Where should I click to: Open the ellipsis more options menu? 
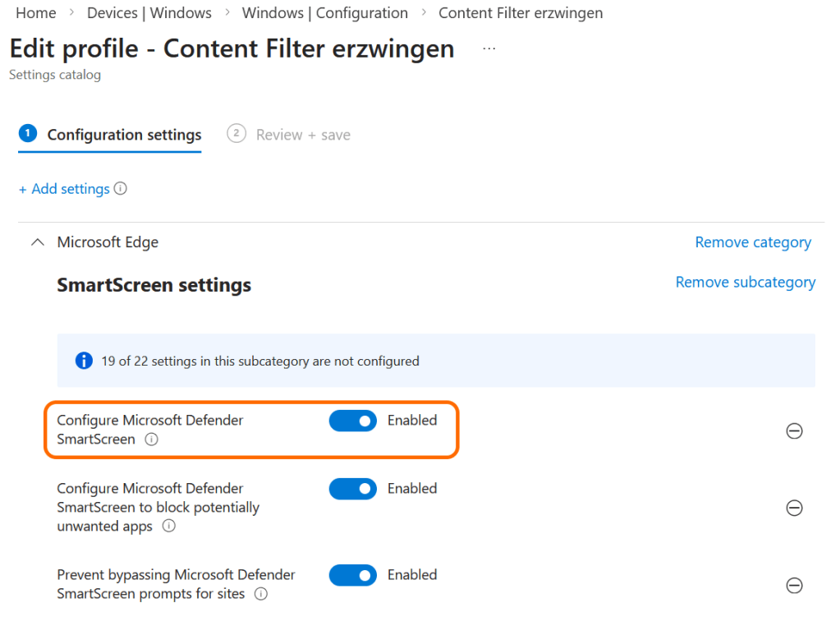coord(489,48)
